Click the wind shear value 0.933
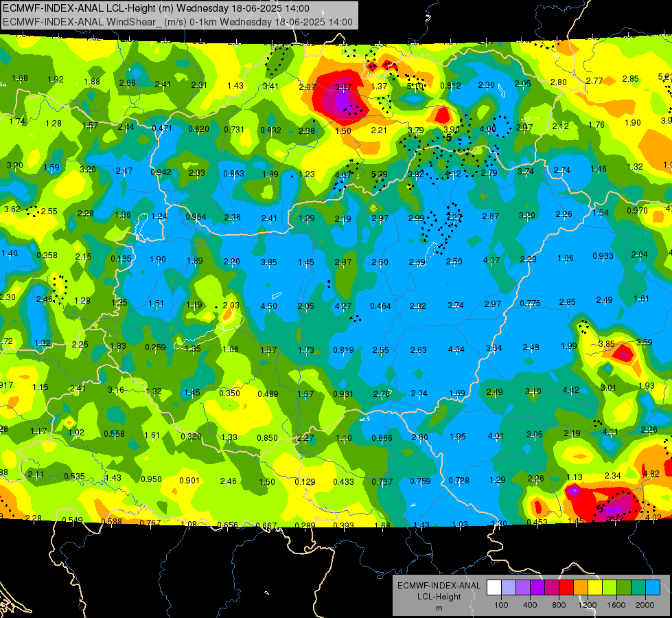This screenshot has width=672, height=618. point(603,256)
